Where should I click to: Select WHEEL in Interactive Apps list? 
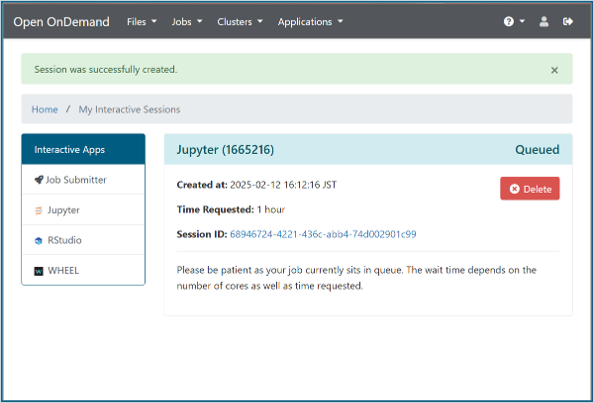click(83, 270)
